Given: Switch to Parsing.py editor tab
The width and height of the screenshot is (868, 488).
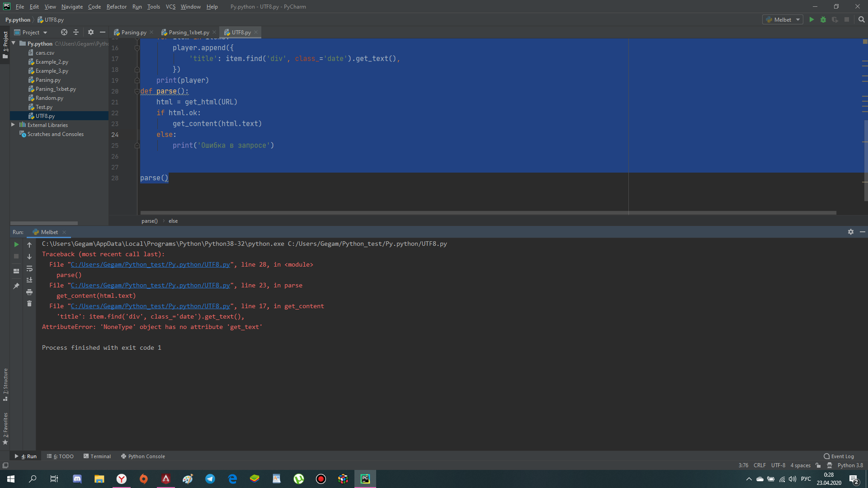Looking at the screenshot, I should point(133,33).
